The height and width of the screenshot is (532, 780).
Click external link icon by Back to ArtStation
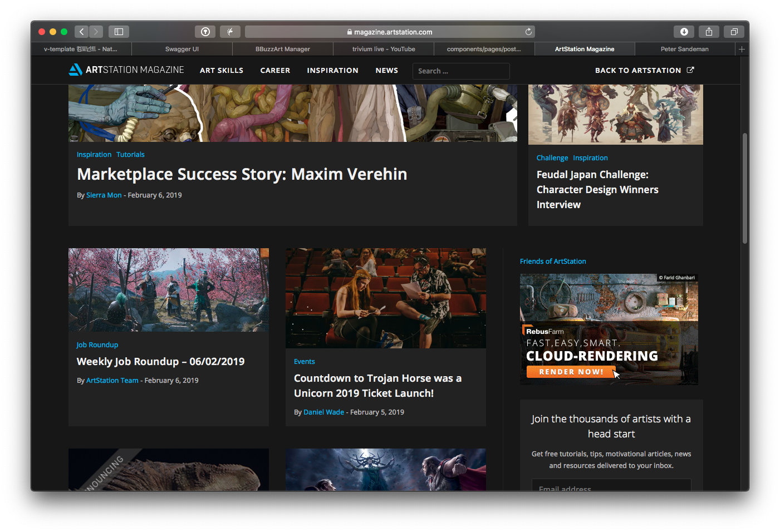coord(690,70)
